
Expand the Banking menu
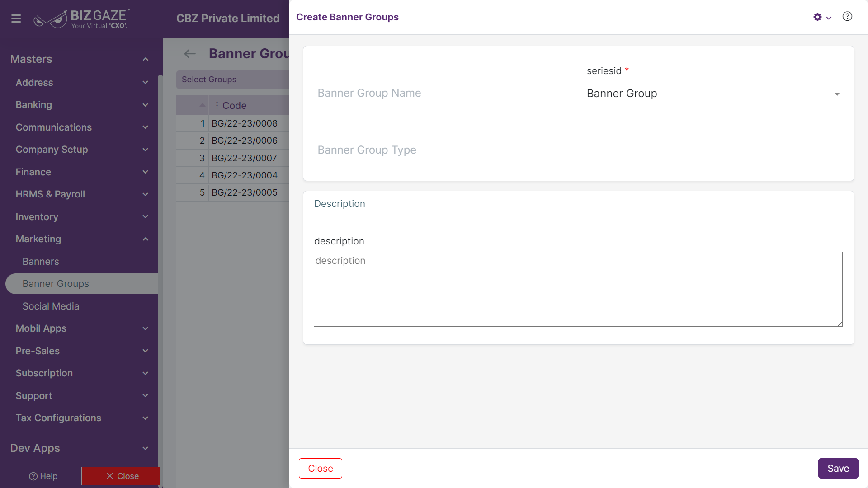81,105
